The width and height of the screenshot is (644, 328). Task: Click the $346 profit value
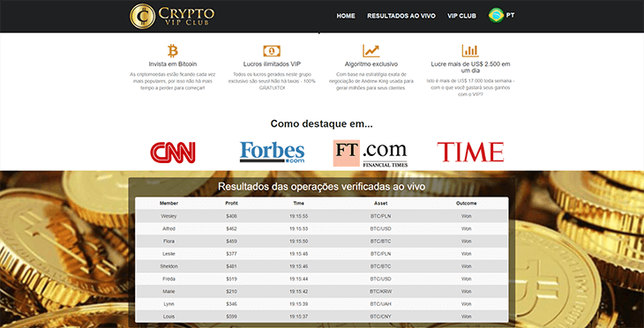[x=232, y=304]
